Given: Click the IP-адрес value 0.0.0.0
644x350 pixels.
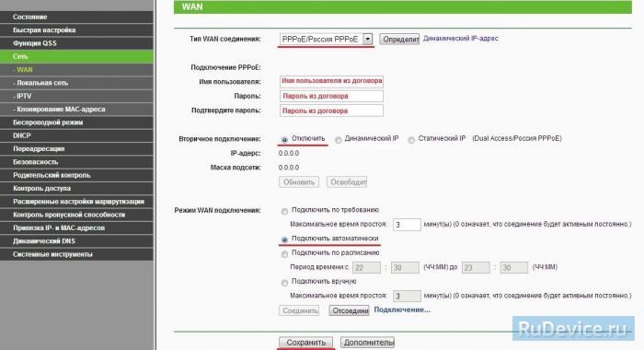Looking at the screenshot, I should (x=289, y=153).
